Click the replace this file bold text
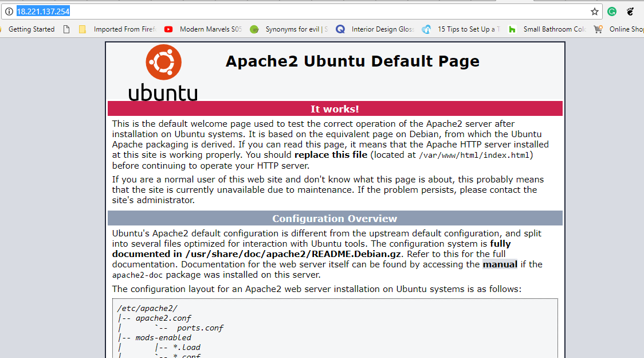 tap(331, 155)
